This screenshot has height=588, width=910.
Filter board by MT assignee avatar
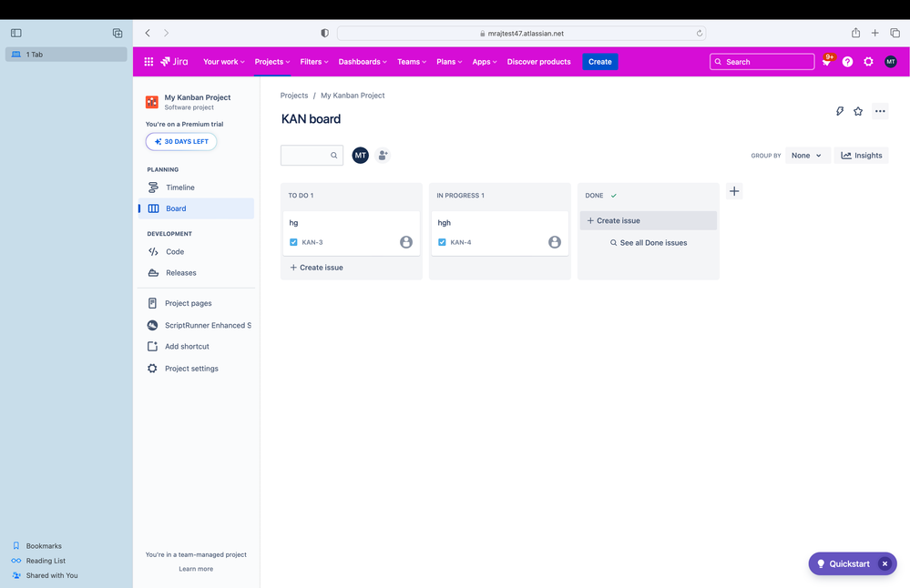point(361,156)
